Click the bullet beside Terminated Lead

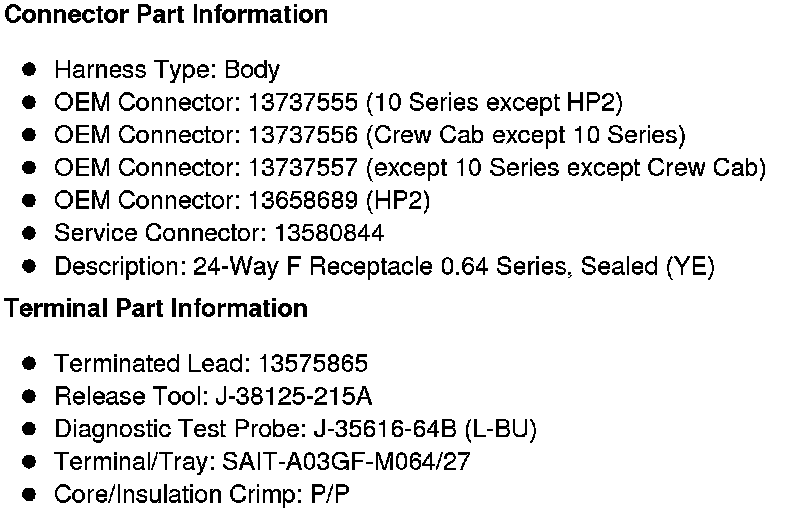(30, 363)
